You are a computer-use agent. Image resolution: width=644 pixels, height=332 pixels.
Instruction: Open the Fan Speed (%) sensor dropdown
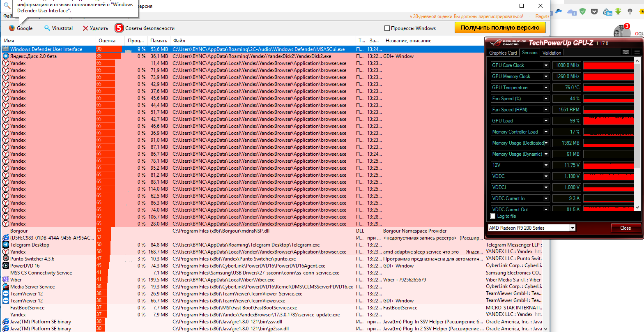click(546, 99)
